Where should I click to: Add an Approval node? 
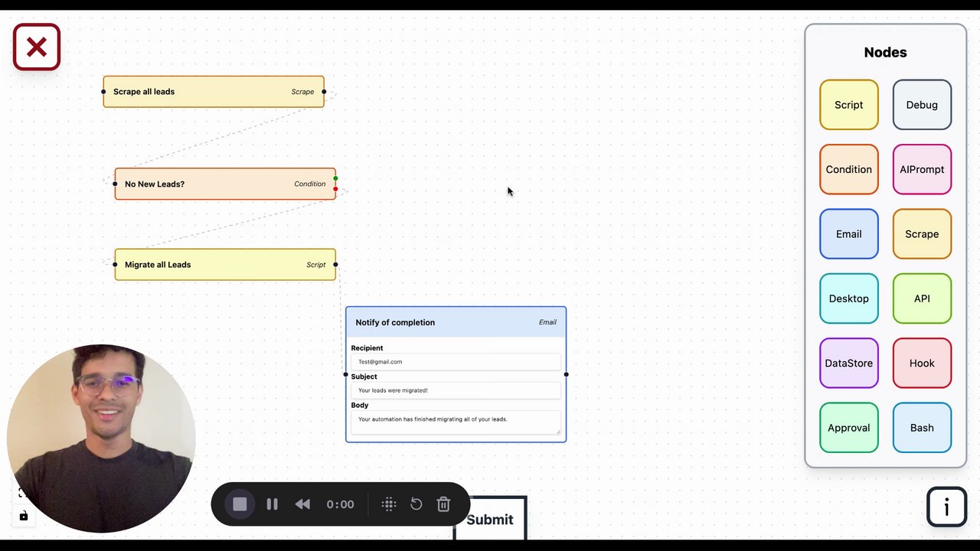point(848,428)
